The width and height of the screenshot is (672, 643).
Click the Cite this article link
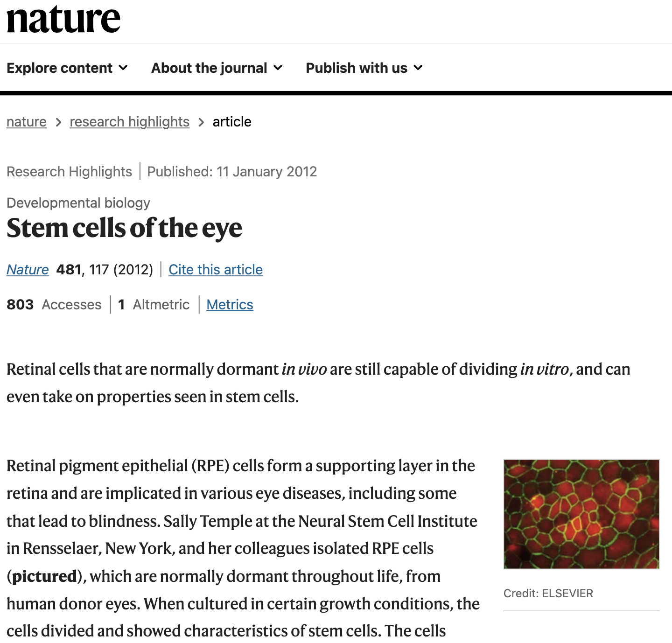pos(216,270)
